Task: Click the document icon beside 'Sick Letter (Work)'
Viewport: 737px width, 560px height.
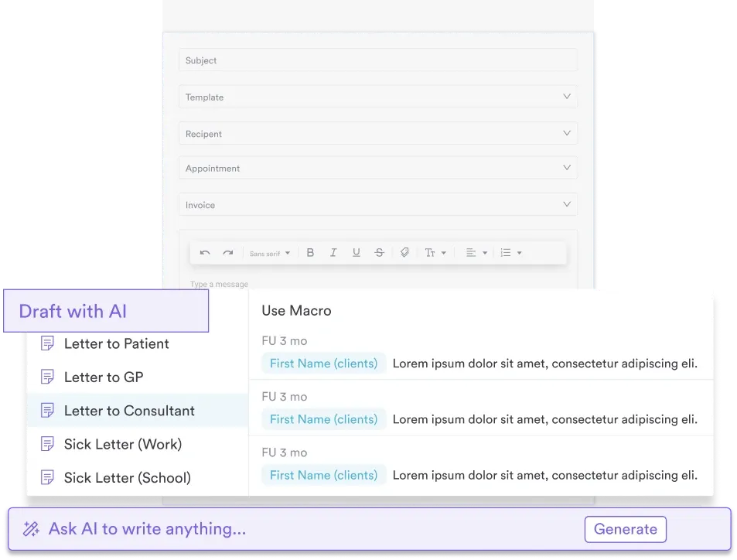Action: (47, 444)
